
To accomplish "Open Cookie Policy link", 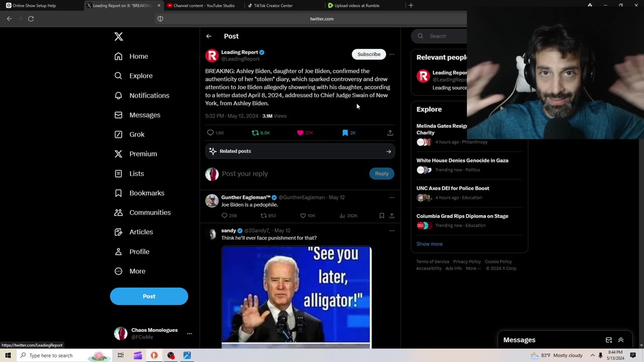I will [498, 261].
